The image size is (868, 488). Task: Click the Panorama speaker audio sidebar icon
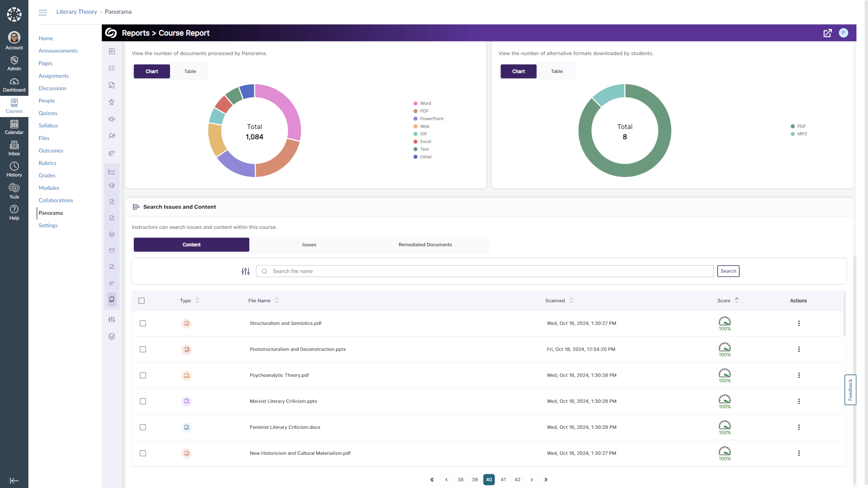coord(112,119)
